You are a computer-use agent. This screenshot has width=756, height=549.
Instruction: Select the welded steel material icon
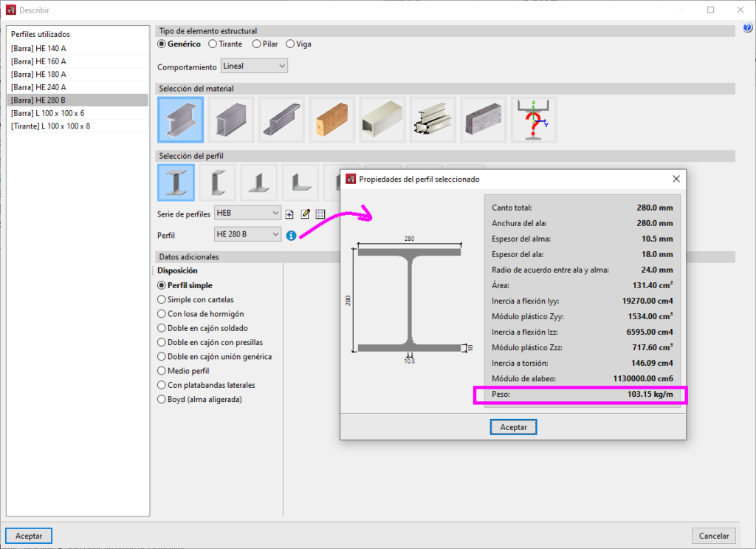[231, 120]
